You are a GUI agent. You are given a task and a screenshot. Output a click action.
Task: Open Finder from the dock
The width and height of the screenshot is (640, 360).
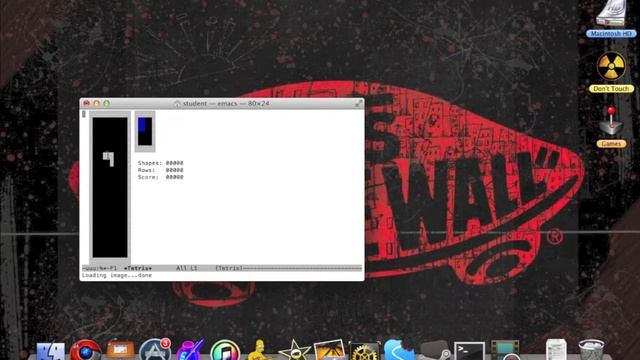51,351
